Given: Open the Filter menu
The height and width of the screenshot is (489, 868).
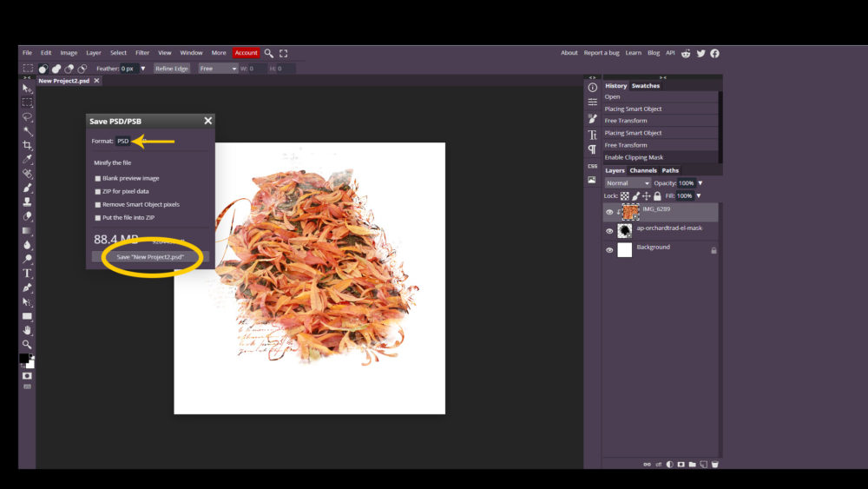Looking at the screenshot, I should click(x=142, y=53).
